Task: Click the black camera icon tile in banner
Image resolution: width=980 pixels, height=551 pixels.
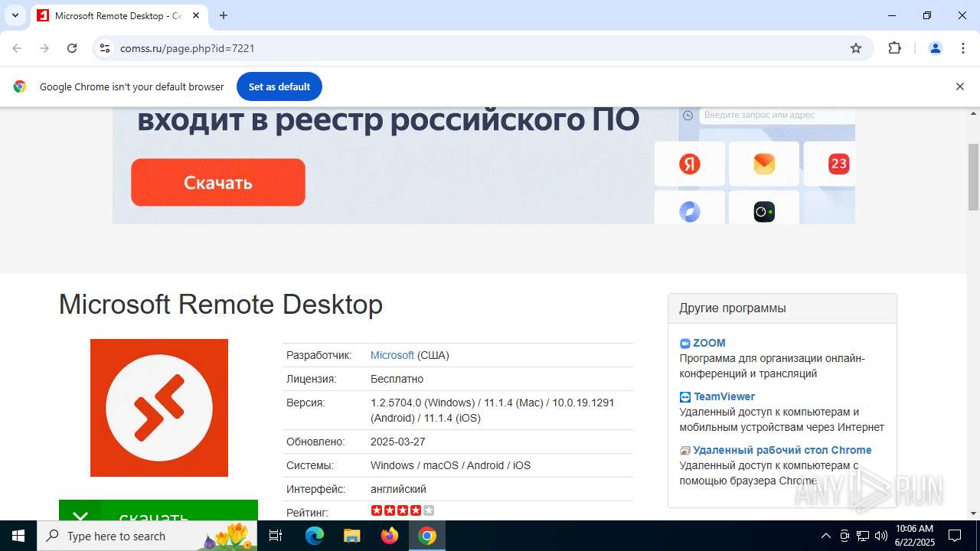Action: point(764,207)
